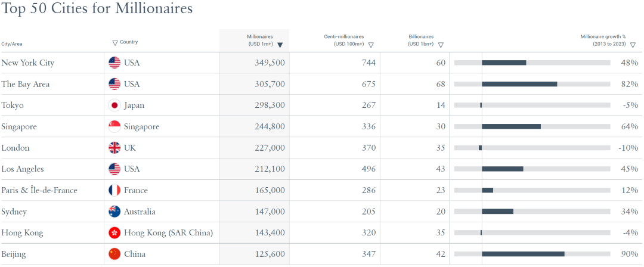Sort by Country column arrow
Viewport: 644px width, 267px height.
pyautogui.click(x=115, y=43)
